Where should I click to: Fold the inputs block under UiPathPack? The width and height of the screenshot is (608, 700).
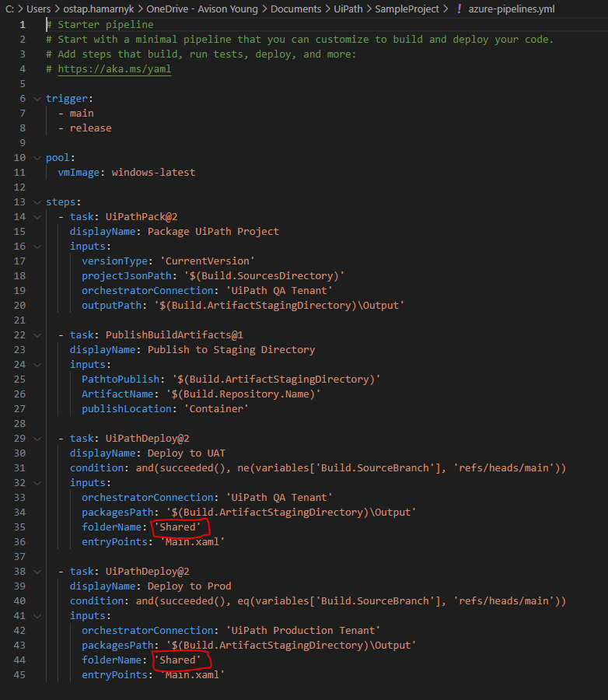coord(37,247)
